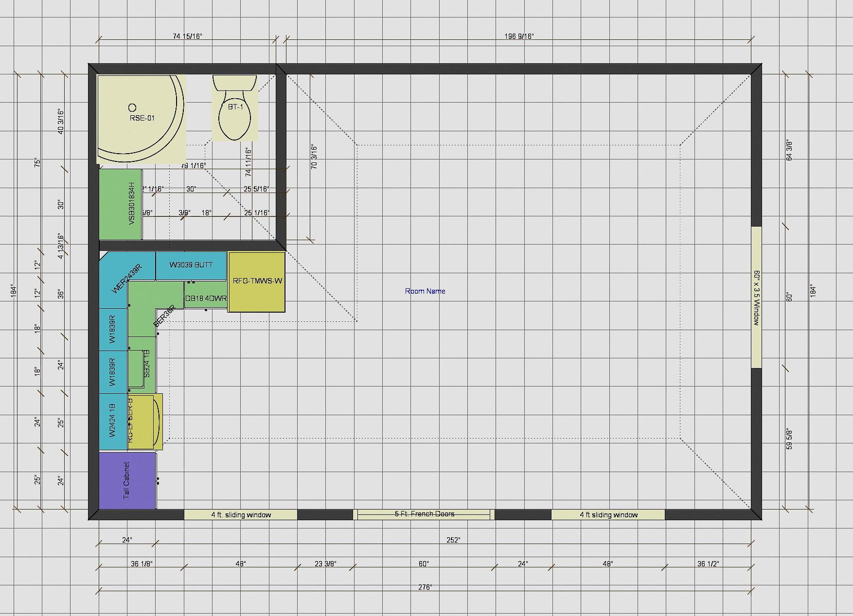Select the '4 ft. sliding window' opening

pos(241,515)
